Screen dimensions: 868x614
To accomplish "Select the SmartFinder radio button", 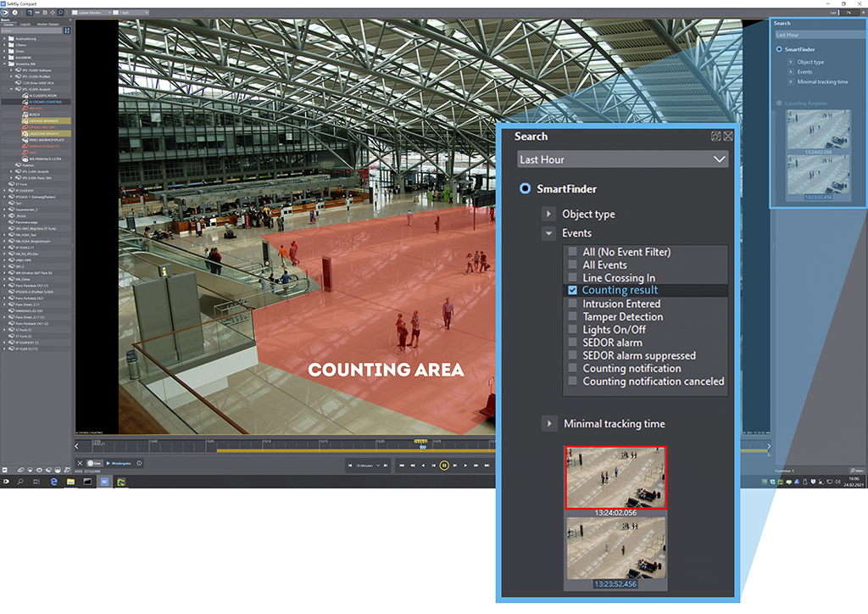I will [x=526, y=189].
